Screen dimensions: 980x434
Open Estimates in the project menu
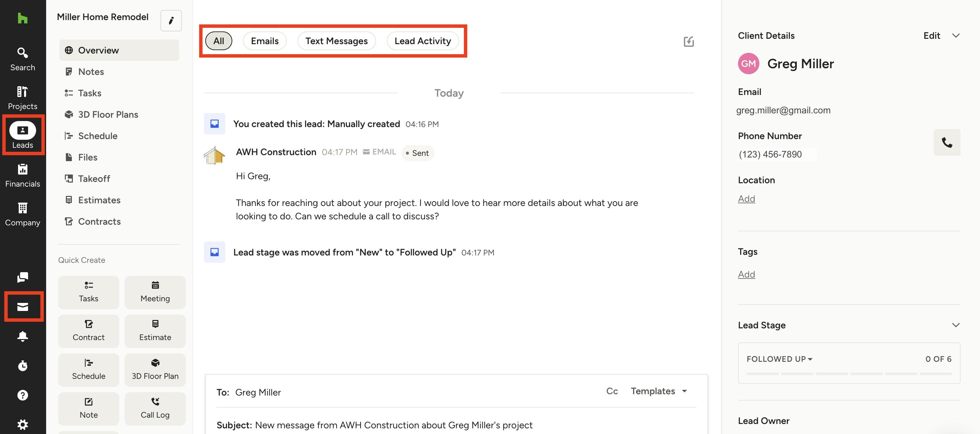99,200
